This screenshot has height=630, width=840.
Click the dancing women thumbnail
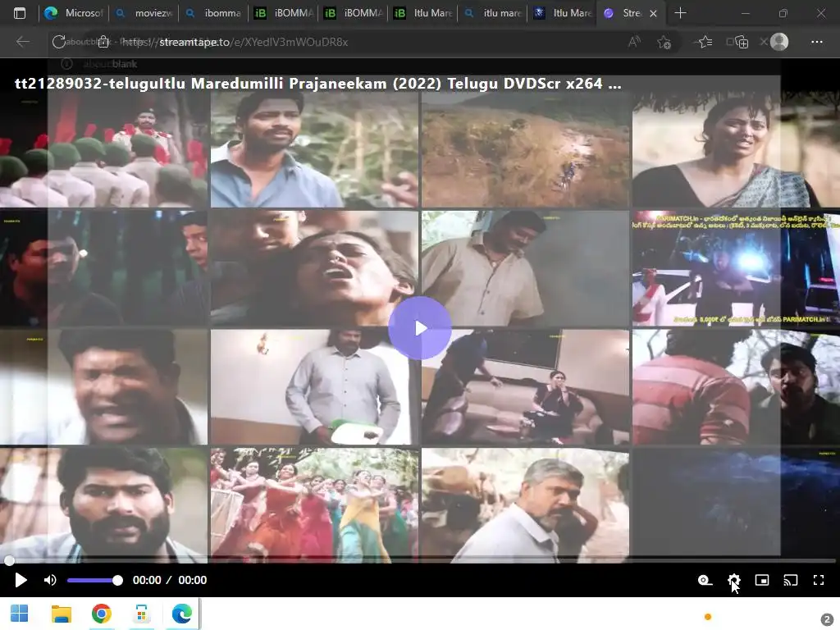tap(314, 505)
